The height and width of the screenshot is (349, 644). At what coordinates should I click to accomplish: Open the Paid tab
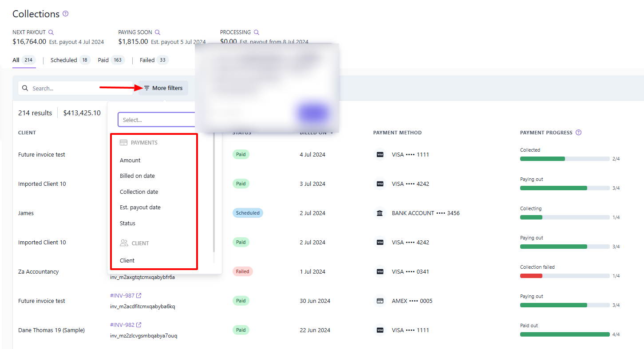click(x=103, y=59)
